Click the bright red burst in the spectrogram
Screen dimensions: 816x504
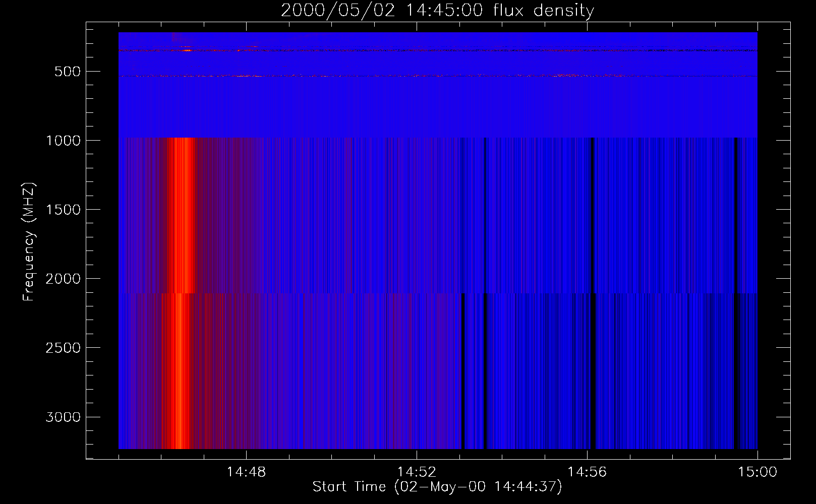click(180, 292)
